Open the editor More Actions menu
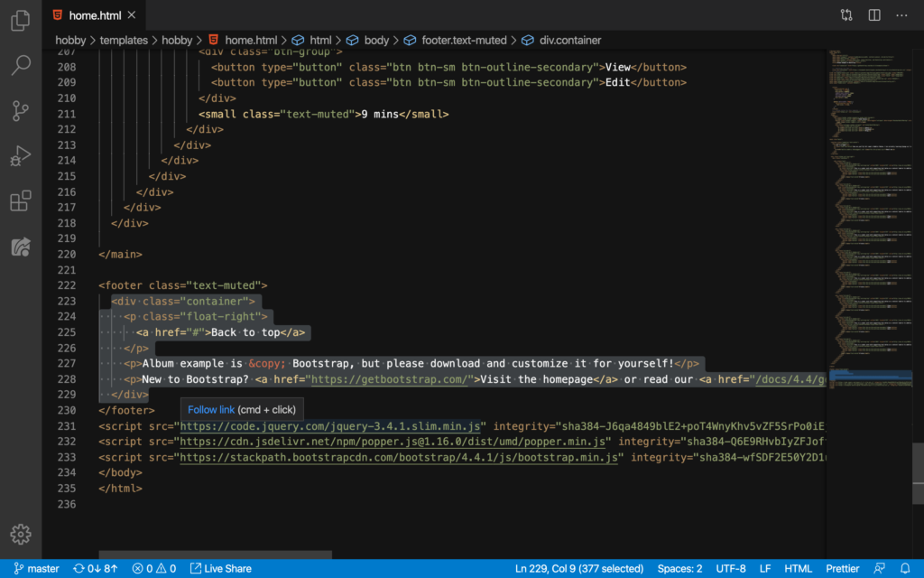This screenshot has height=578, width=924. point(901,15)
